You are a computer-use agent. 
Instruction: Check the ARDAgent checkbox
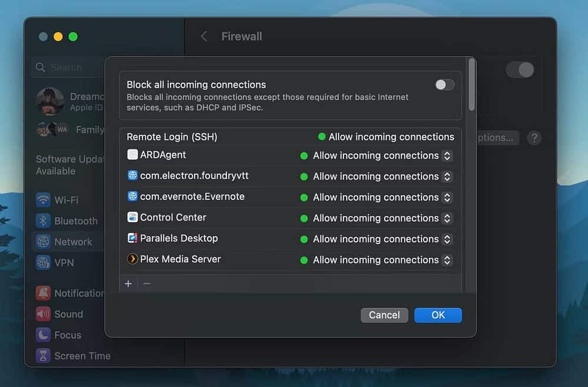coord(132,155)
